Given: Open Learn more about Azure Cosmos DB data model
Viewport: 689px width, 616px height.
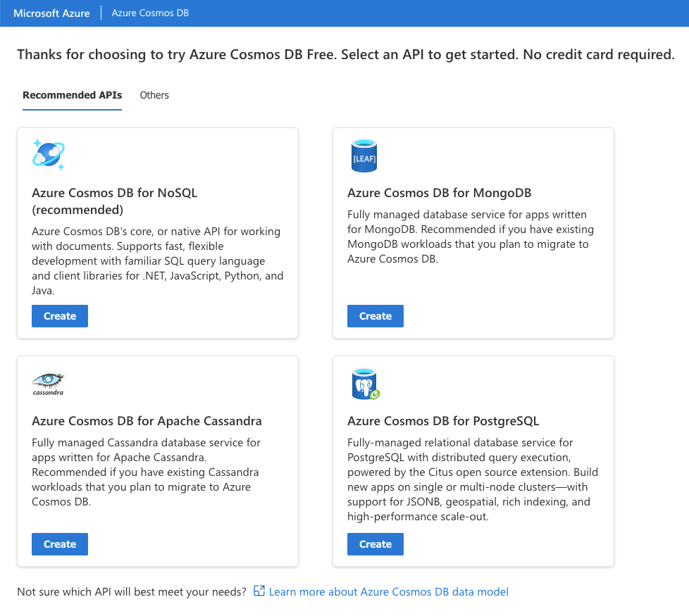Looking at the screenshot, I should pyautogui.click(x=388, y=591).
